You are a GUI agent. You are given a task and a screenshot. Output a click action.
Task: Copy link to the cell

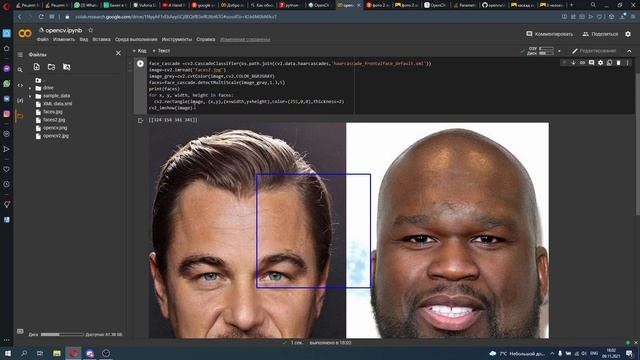[582, 63]
